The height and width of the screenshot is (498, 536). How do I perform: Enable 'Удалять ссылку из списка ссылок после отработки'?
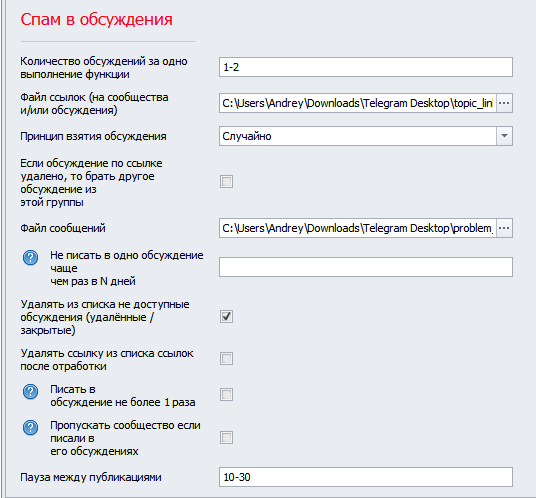(x=226, y=359)
